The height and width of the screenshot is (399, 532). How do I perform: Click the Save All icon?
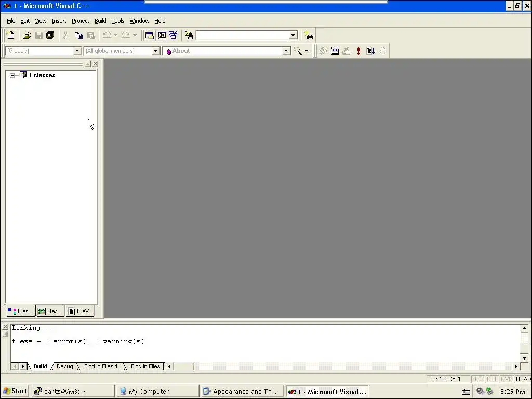(x=50, y=35)
